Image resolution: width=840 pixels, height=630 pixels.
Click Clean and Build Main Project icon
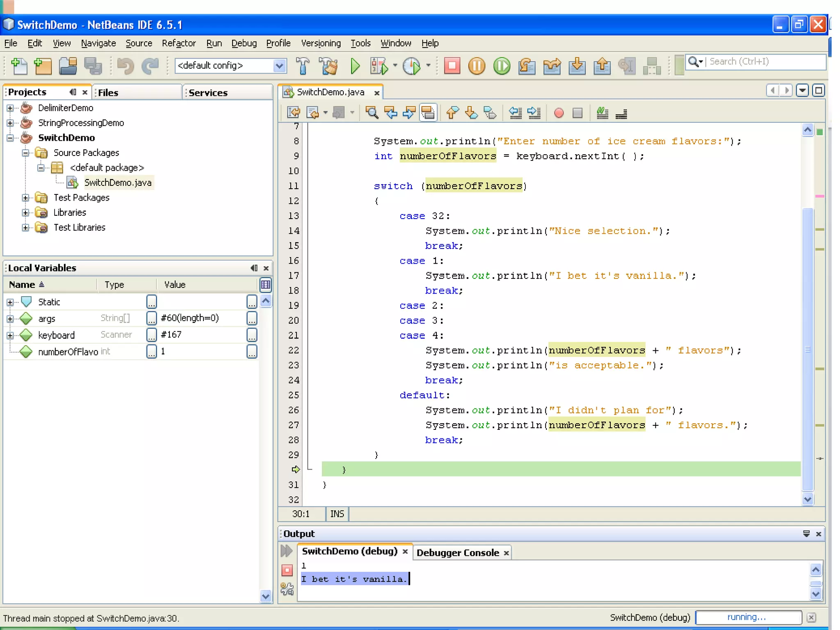[x=329, y=66]
